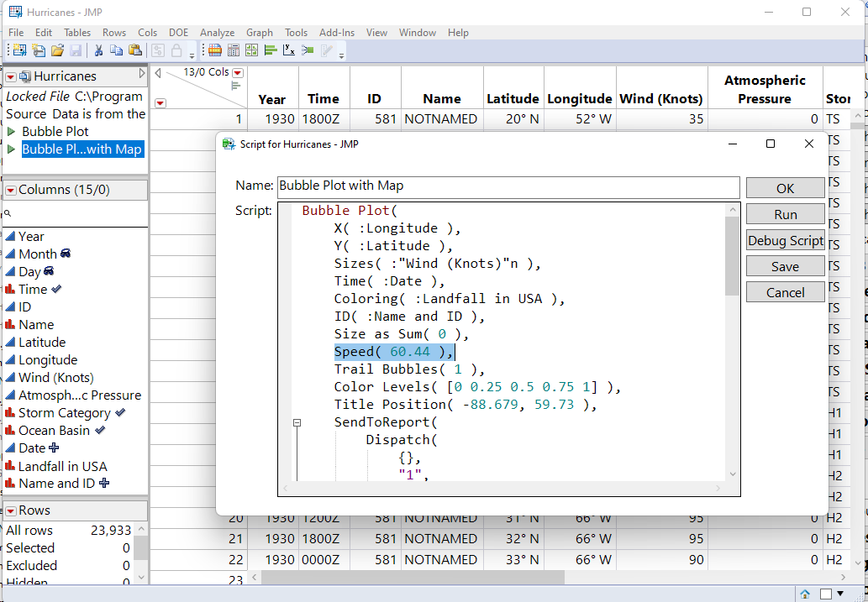Open a file with the Open icon

tap(57, 50)
